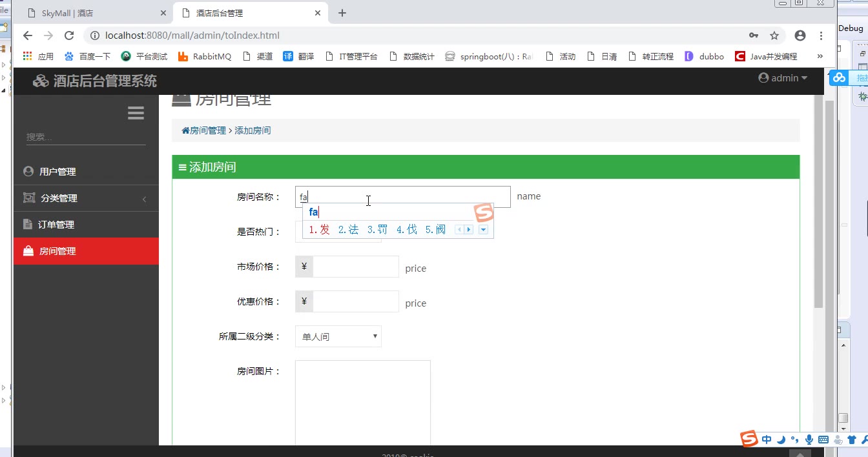Select 房间管理 sidebar item
Screen dimensions: 868x457
(86, 251)
